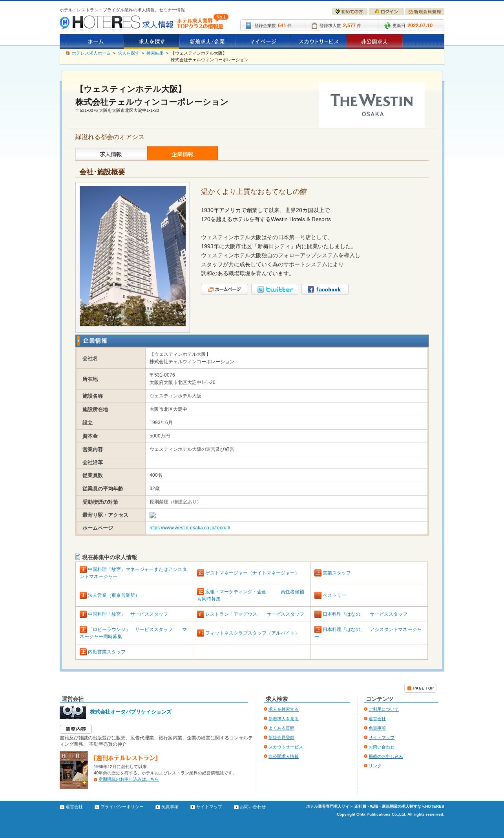Open 中国料理「故宮」マネージャー job listing
The height and width of the screenshot is (838, 504).
(133, 573)
